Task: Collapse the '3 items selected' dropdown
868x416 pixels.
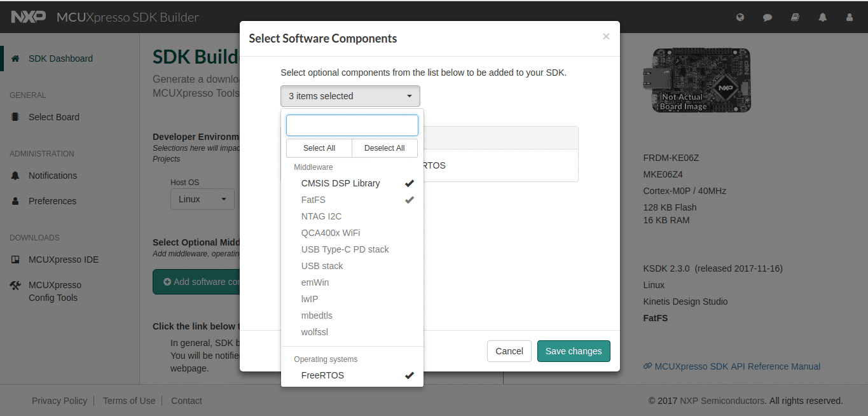Action: [350, 96]
